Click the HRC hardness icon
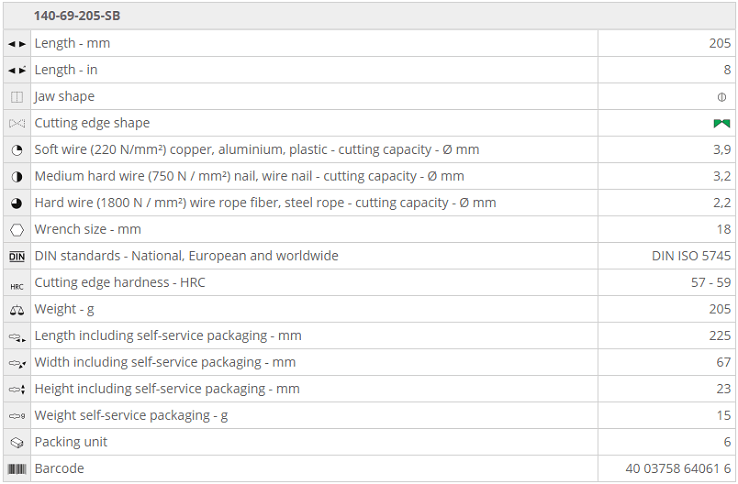 click(x=17, y=284)
